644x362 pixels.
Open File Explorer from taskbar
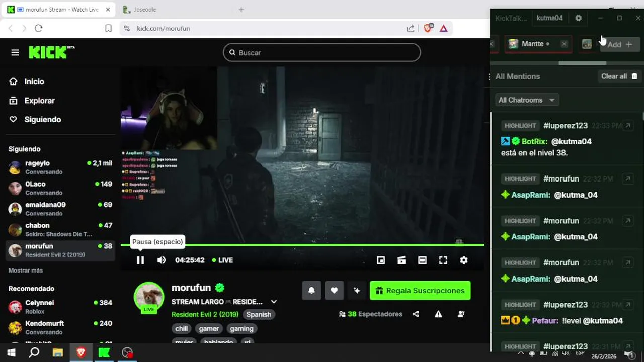click(x=57, y=353)
